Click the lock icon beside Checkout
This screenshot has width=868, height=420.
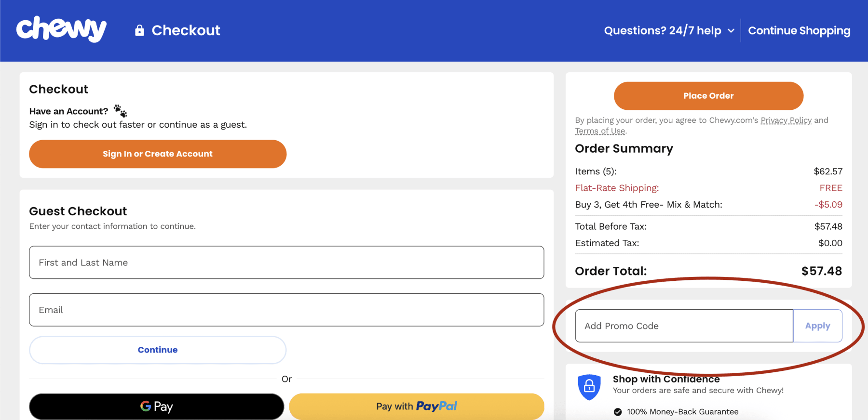[x=139, y=30]
